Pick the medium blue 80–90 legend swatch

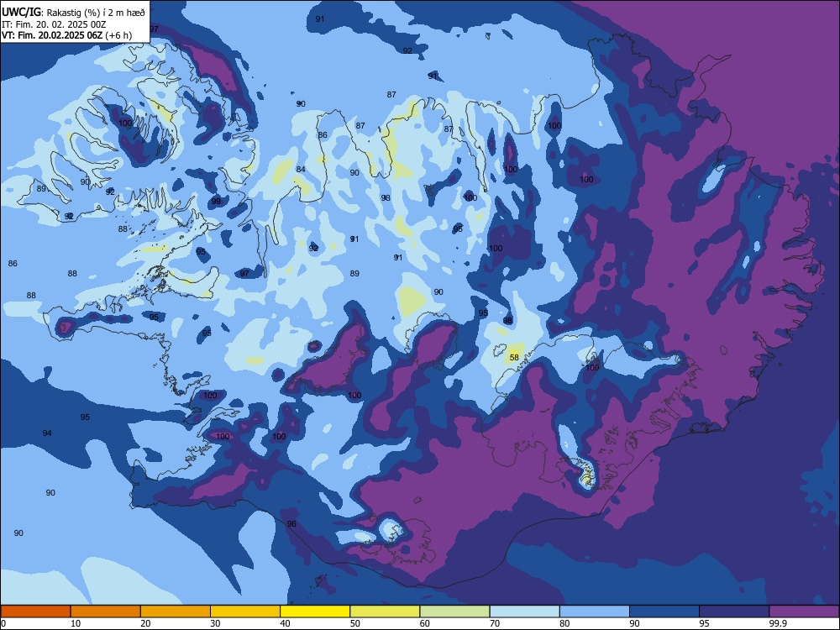[x=595, y=612]
